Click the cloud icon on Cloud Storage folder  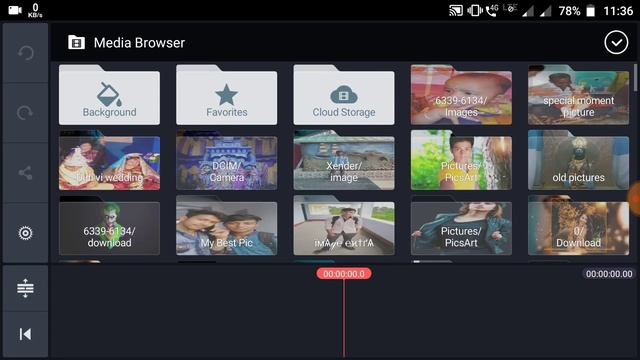pyautogui.click(x=344, y=95)
